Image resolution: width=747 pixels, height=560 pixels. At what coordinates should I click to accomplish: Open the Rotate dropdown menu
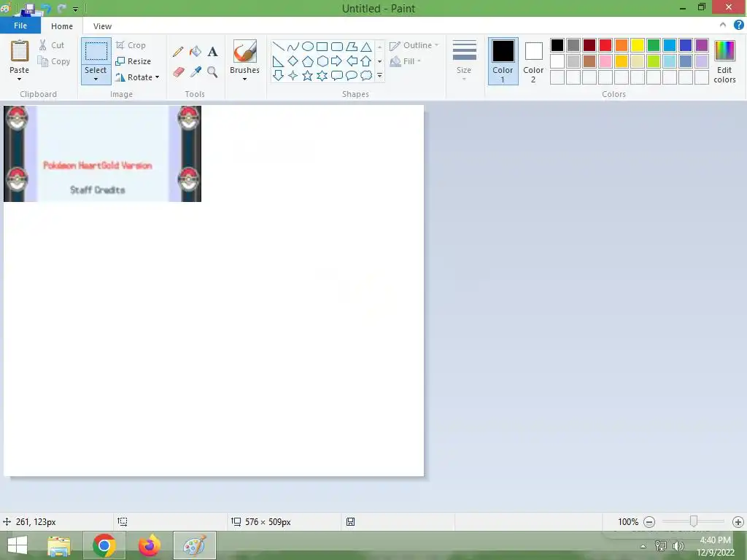pos(158,77)
